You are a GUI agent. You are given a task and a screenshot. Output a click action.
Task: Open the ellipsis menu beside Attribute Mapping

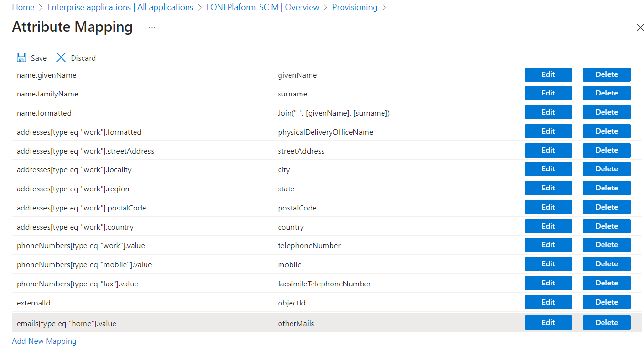(152, 28)
